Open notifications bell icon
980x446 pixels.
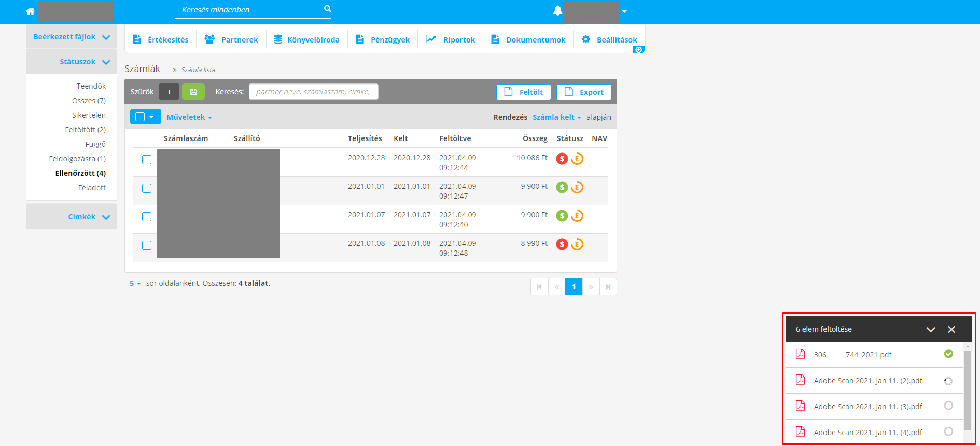(x=557, y=11)
